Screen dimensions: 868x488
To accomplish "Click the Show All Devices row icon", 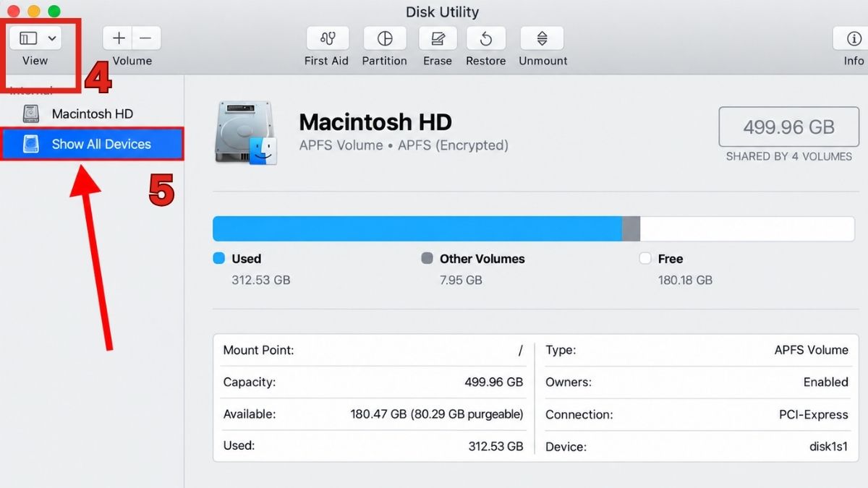I will pos(31,144).
